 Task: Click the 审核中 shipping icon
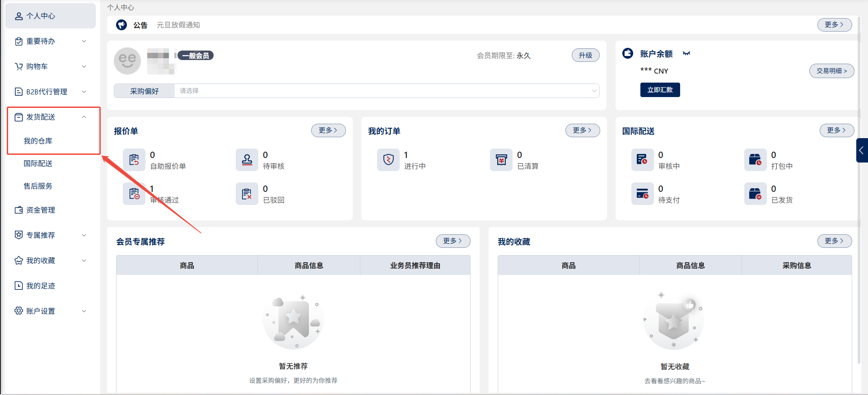point(643,160)
